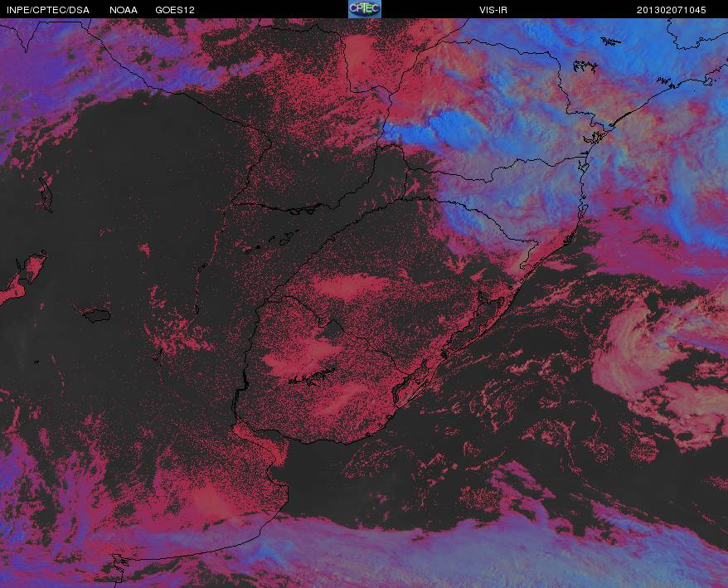Click the CPTEC logo in the header
728x588 pixels.
pyautogui.click(x=365, y=9)
